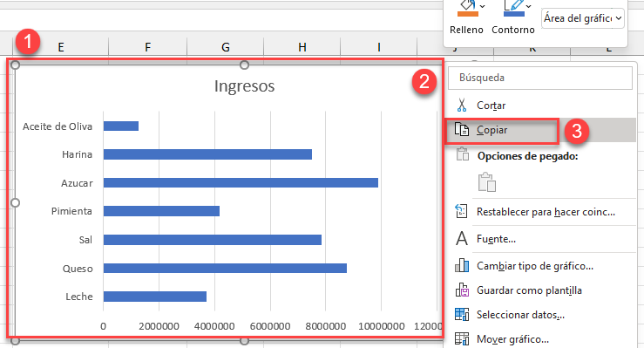Click the Aceite de Oliva data bar
Viewport: 644px width, 348px height.
pyautogui.click(x=121, y=126)
